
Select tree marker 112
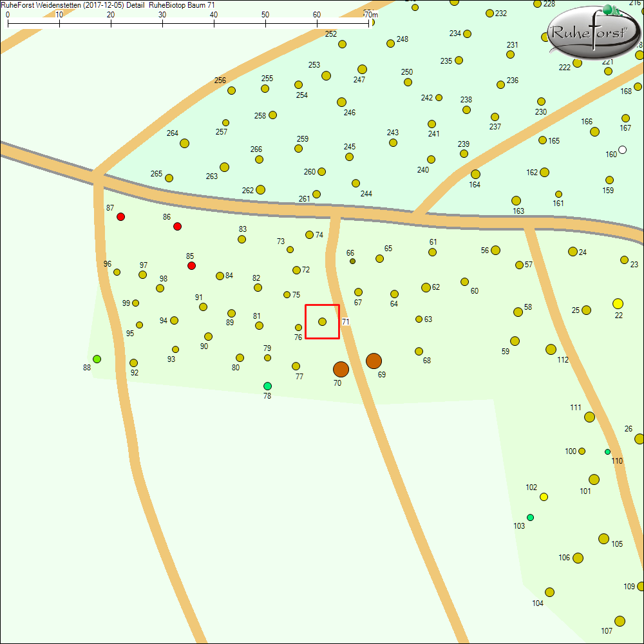[551, 349]
